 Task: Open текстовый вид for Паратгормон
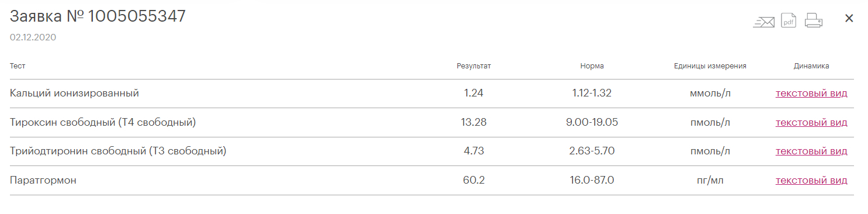(x=811, y=180)
